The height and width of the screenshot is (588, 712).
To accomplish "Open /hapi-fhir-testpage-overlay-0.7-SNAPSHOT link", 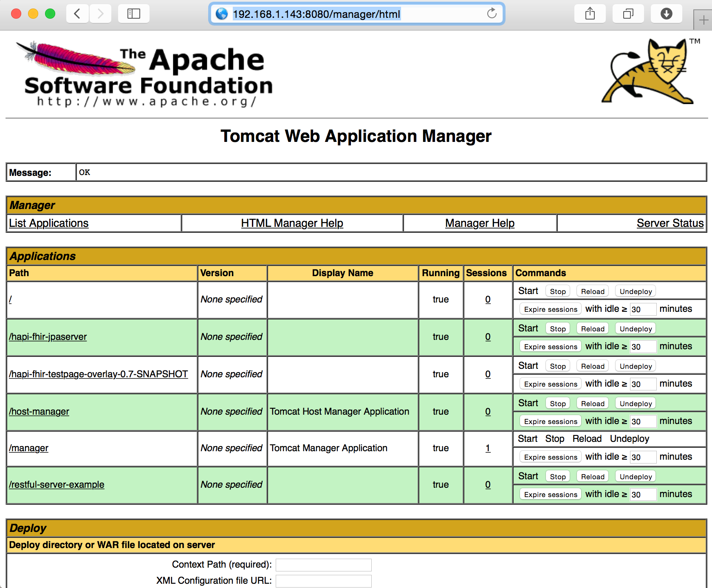I will click(x=99, y=374).
